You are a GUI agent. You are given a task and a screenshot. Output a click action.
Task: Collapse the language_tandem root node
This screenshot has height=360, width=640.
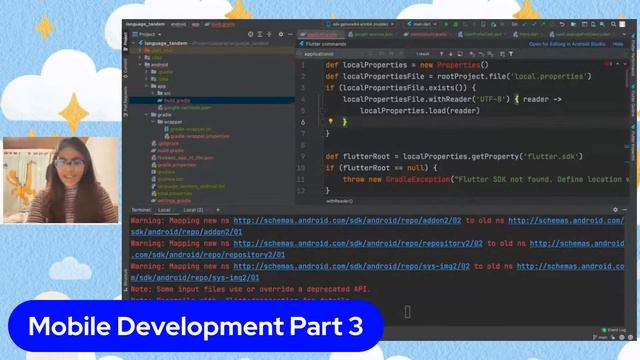[x=134, y=43]
